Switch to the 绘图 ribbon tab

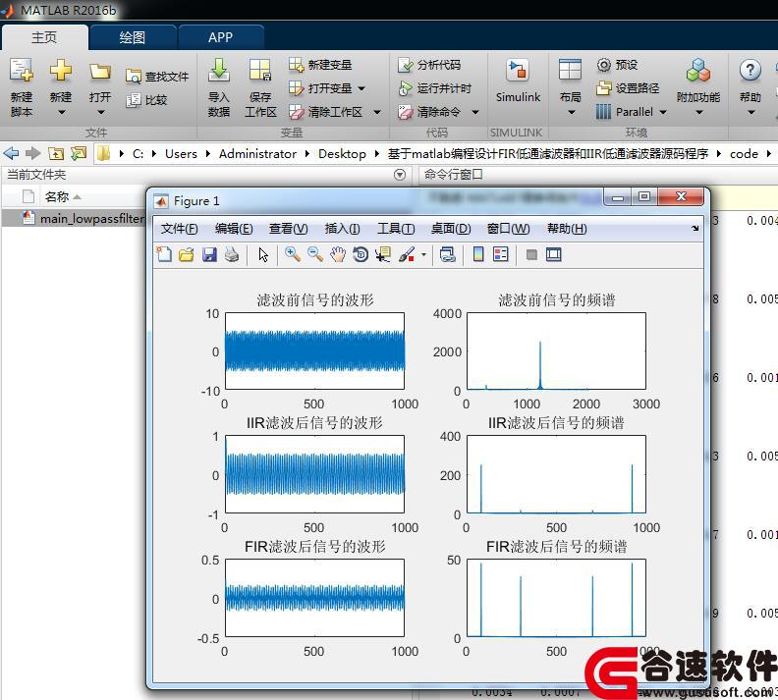(x=133, y=37)
